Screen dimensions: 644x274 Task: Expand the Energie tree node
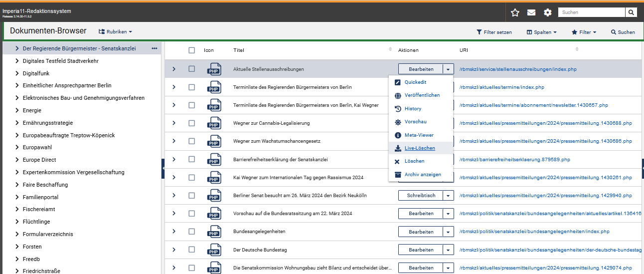(x=17, y=110)
